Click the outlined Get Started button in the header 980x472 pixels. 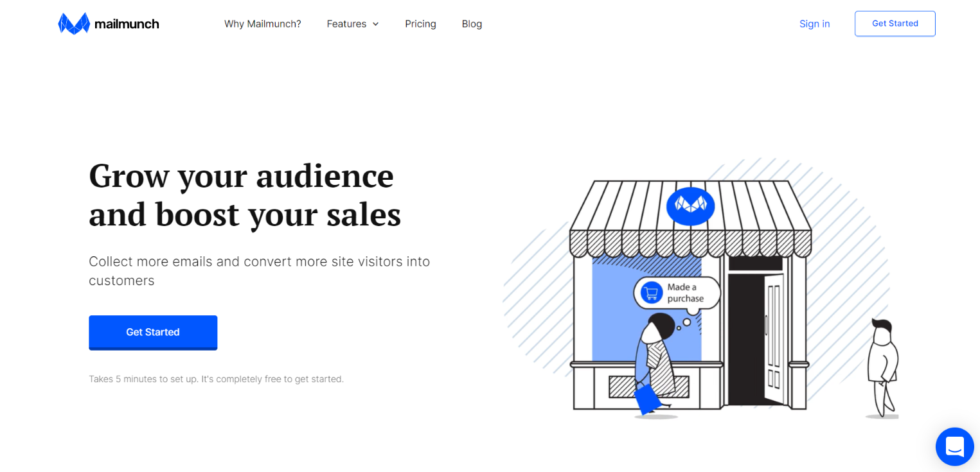click(x=895, y=24)
